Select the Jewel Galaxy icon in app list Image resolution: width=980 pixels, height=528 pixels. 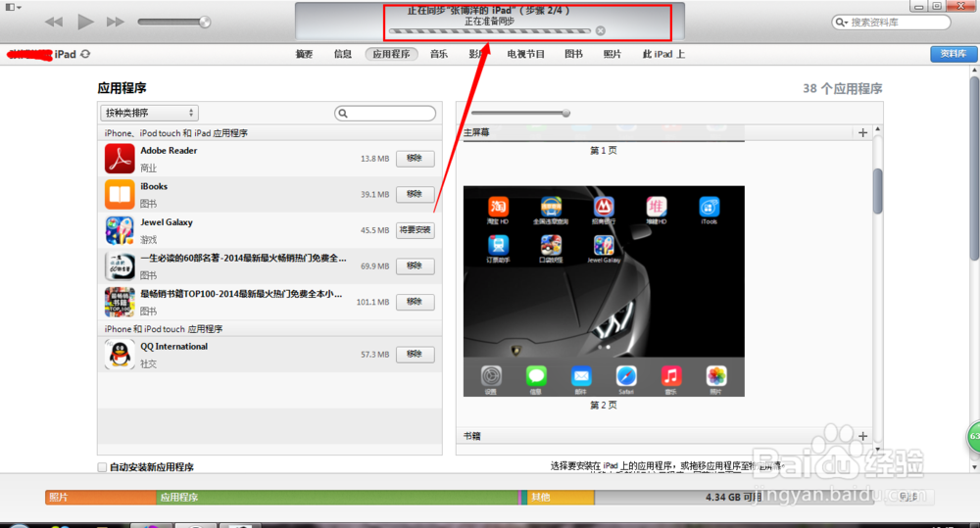click(x=120, y=230)
